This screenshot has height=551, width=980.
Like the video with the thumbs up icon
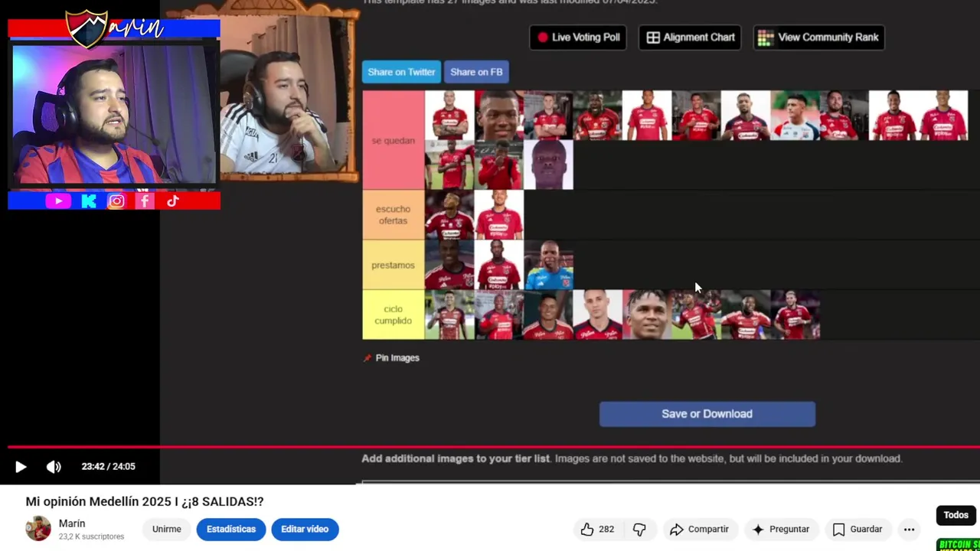[x=587, y=530]
